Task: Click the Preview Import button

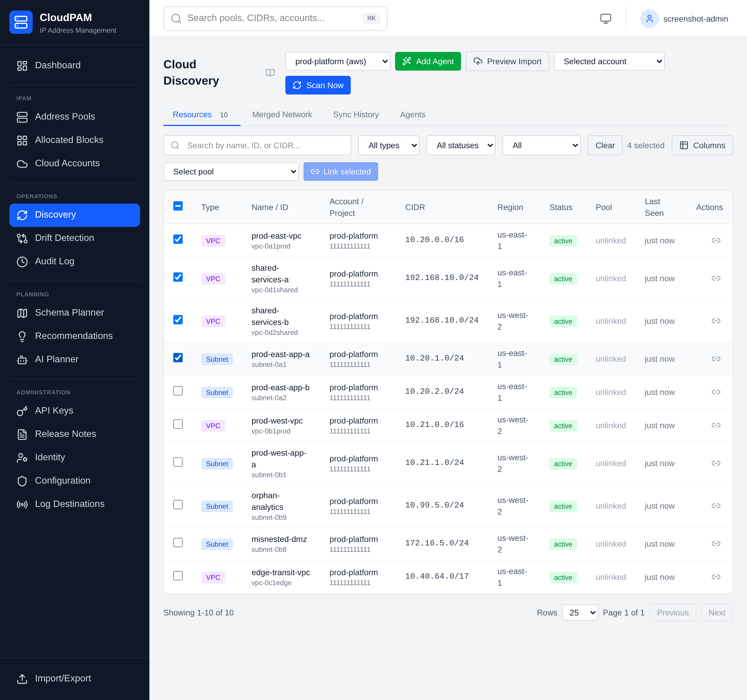Action: tap(507, 61)
